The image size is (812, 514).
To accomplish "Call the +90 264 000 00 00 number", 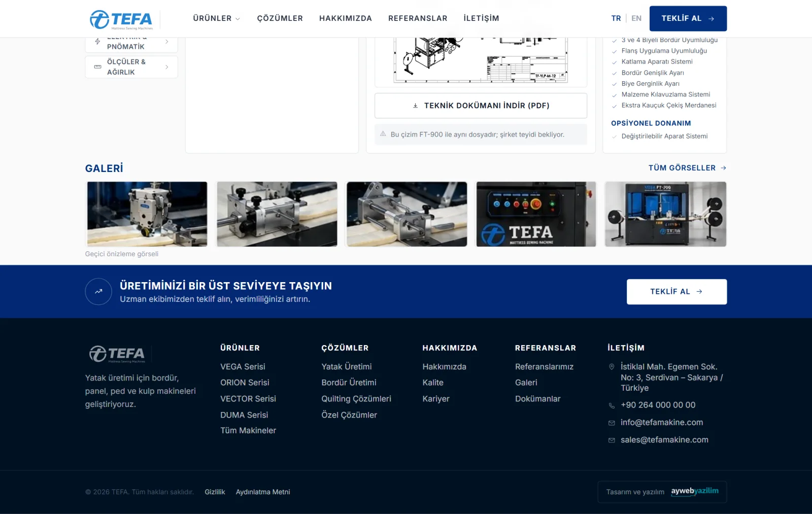I will (658, 405).
